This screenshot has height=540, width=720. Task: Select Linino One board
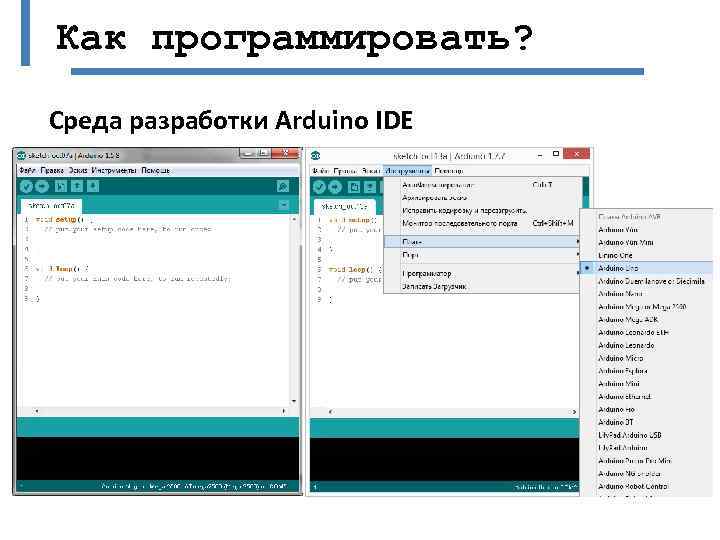[647, 255]
